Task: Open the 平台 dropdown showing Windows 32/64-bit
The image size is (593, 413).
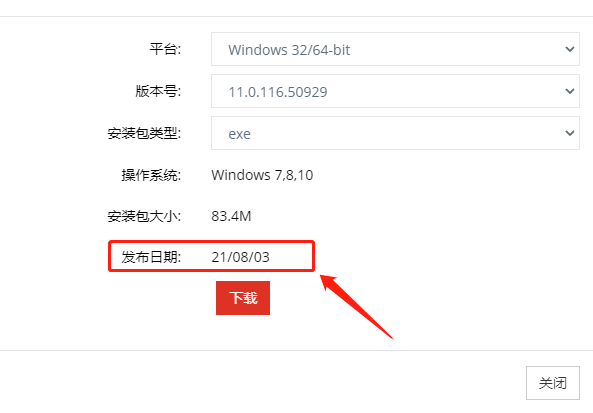Action: pos(395,49)
